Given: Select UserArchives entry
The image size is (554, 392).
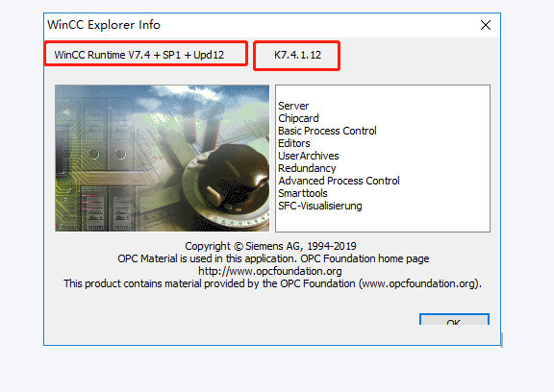Looking at the screenshot, I should [309, 156].
